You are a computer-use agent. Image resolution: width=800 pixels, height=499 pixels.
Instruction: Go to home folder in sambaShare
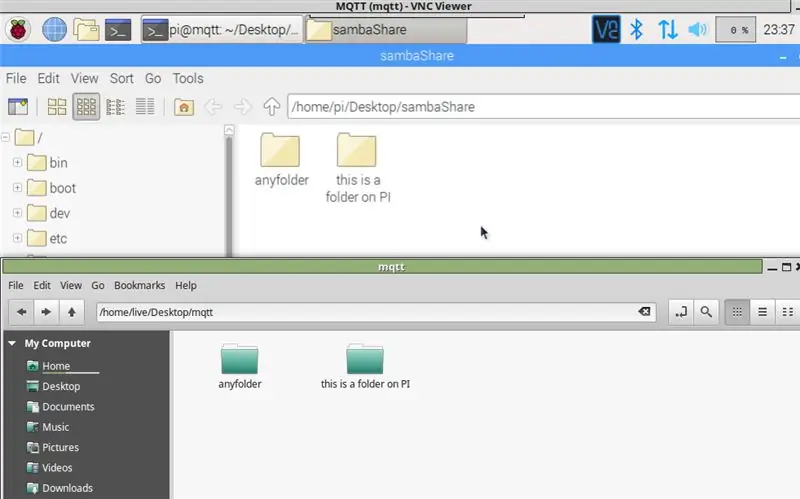click(184, 107)
